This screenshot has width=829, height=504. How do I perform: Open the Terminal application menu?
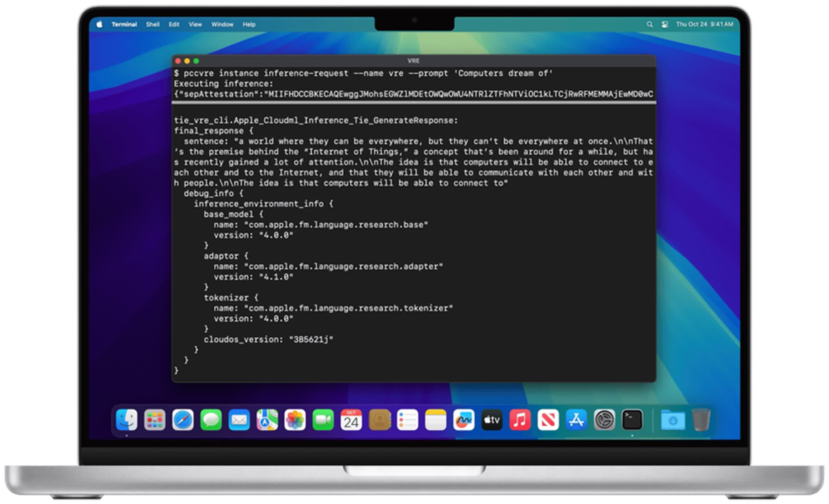tap(124, 25)
